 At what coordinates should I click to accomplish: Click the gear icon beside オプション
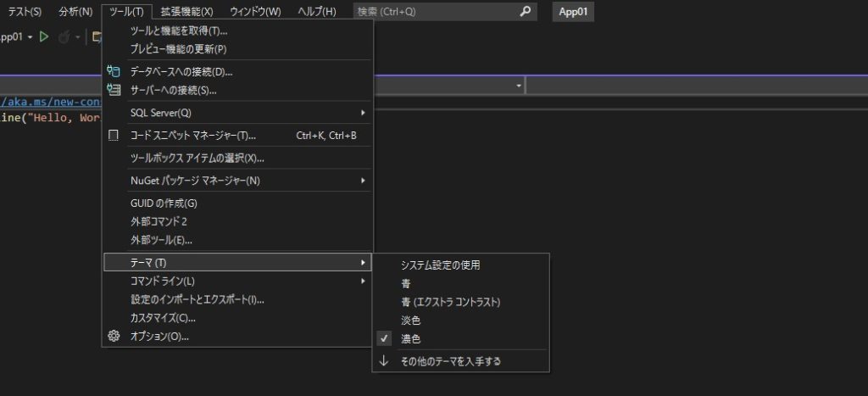coord(114,337)
